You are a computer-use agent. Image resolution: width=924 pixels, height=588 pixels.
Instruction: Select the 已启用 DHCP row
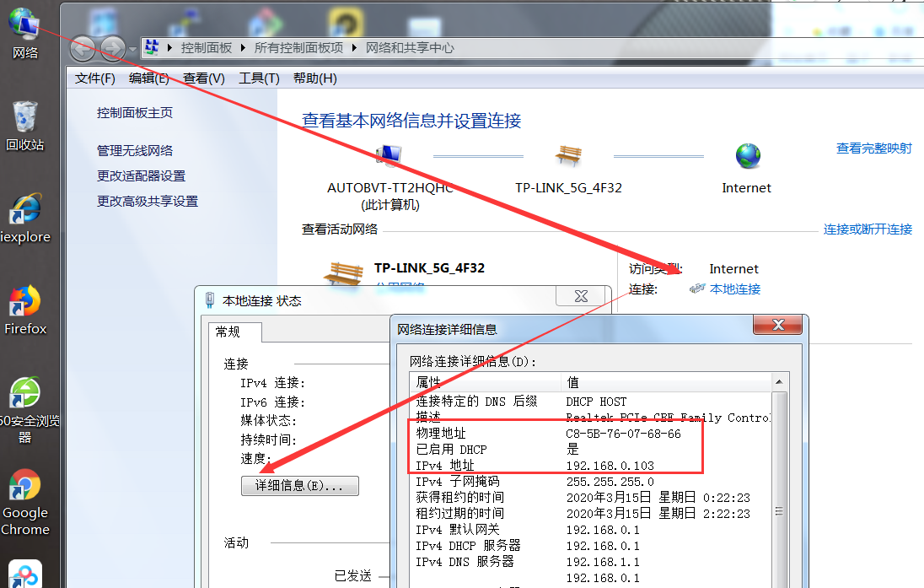click(x=589, y=450)
